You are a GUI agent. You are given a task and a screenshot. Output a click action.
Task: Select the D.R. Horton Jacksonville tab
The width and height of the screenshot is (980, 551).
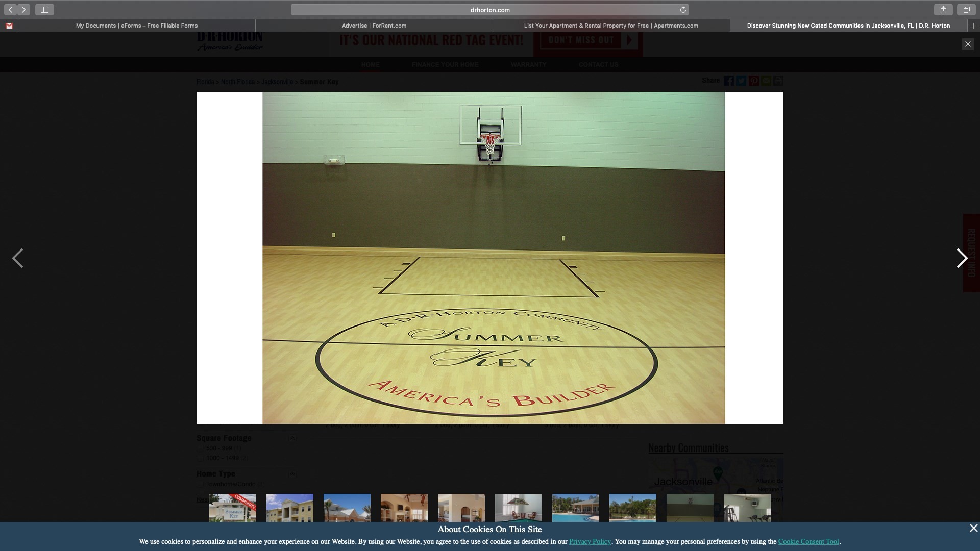point(848,26)
